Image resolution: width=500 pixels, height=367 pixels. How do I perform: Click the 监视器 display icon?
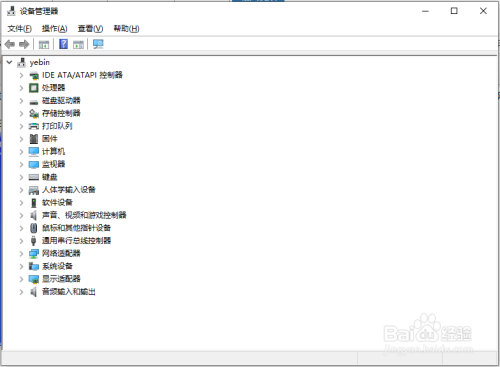[x=34, y=165]
